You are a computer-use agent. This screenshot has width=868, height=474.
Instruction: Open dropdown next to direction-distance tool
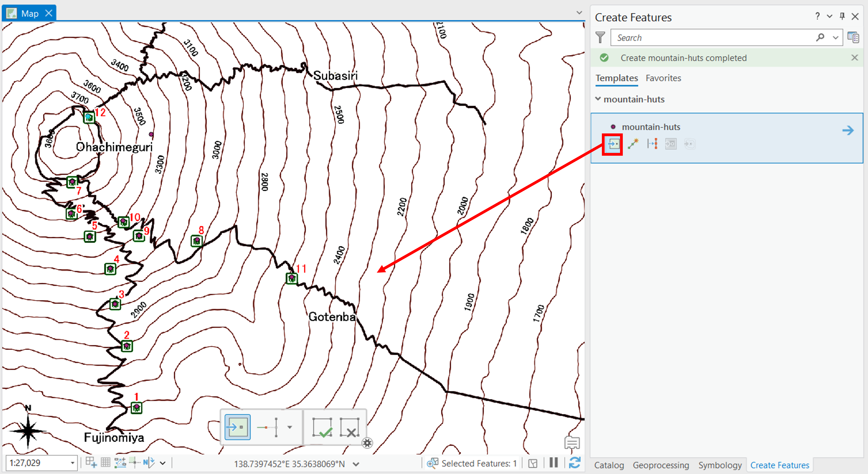[x=290, y=427]
